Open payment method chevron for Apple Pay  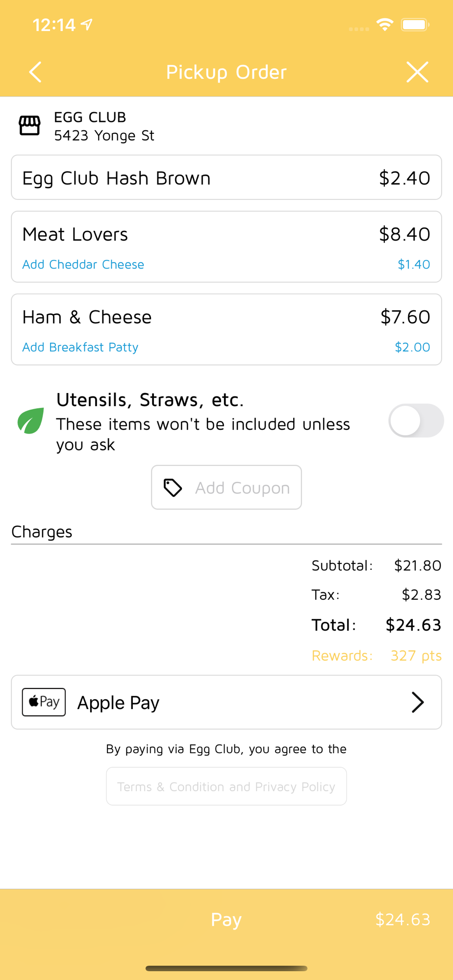coord(417,702)
